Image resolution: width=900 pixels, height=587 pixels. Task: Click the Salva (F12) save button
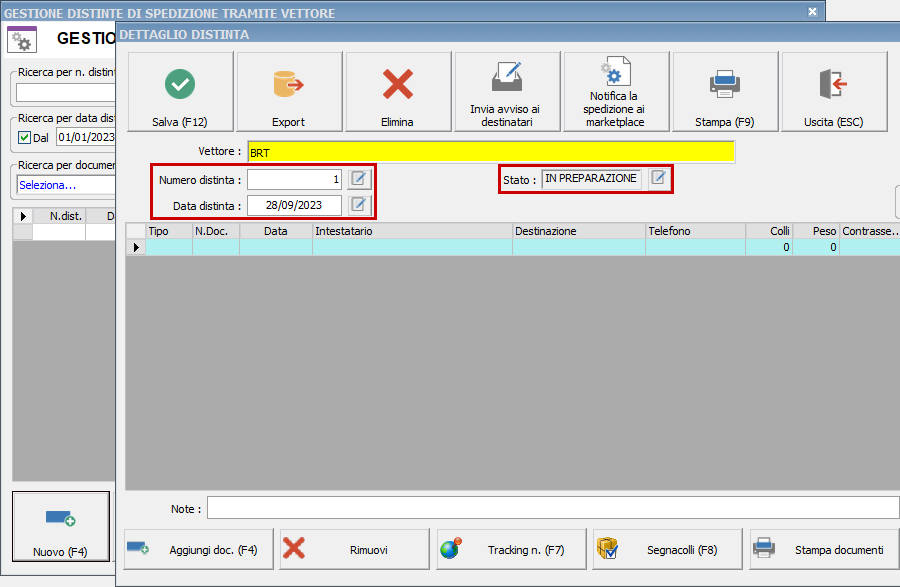pos(180,92)
